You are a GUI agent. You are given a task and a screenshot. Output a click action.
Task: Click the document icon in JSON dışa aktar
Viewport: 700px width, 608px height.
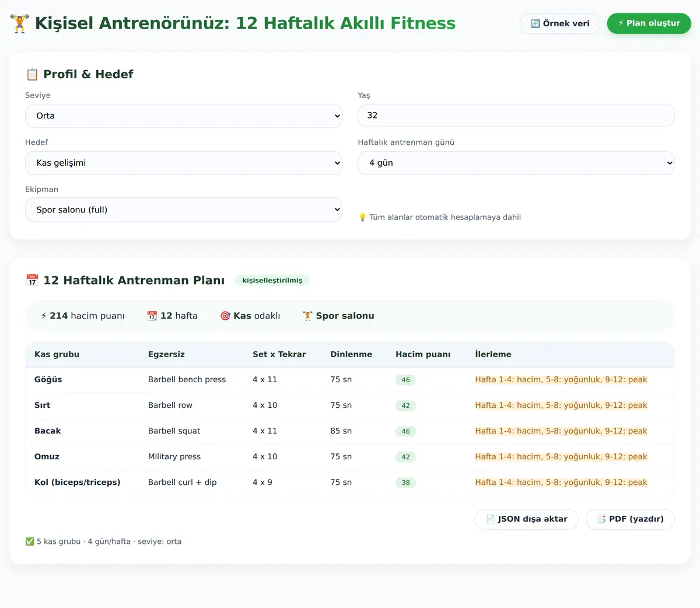(491, 519)
